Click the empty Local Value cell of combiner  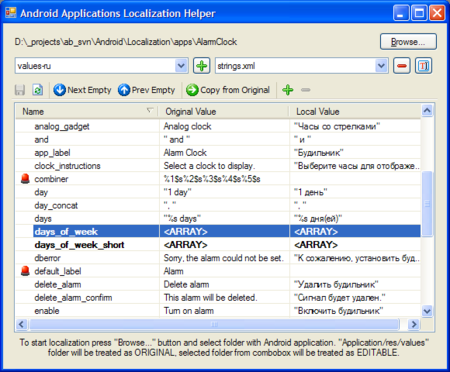[x=355, y=179]
